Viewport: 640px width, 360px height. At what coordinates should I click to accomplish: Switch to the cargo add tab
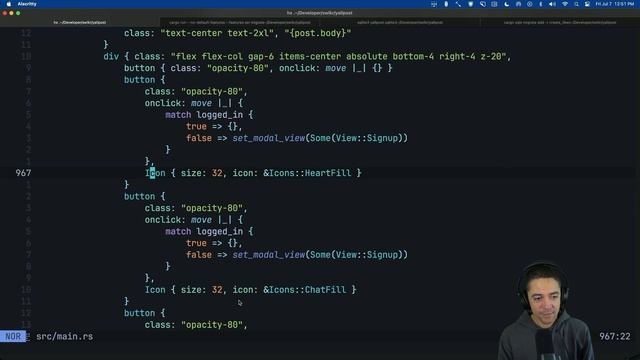[x=560, y=22]
